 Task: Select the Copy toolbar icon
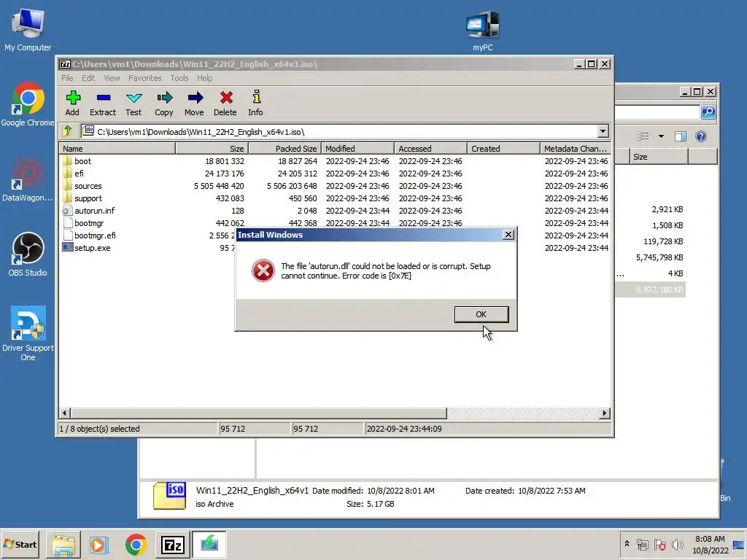(164, 104)
